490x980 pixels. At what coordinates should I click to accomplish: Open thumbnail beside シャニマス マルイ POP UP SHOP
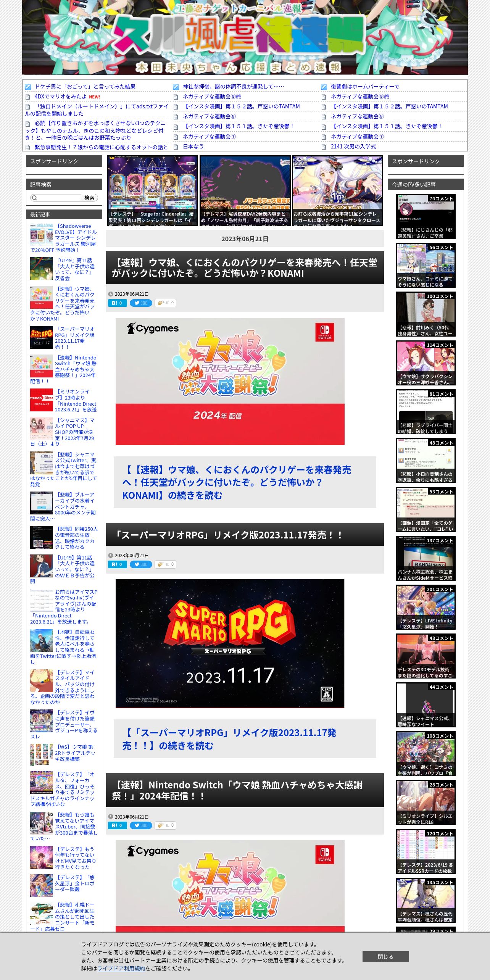coord(42,429)
